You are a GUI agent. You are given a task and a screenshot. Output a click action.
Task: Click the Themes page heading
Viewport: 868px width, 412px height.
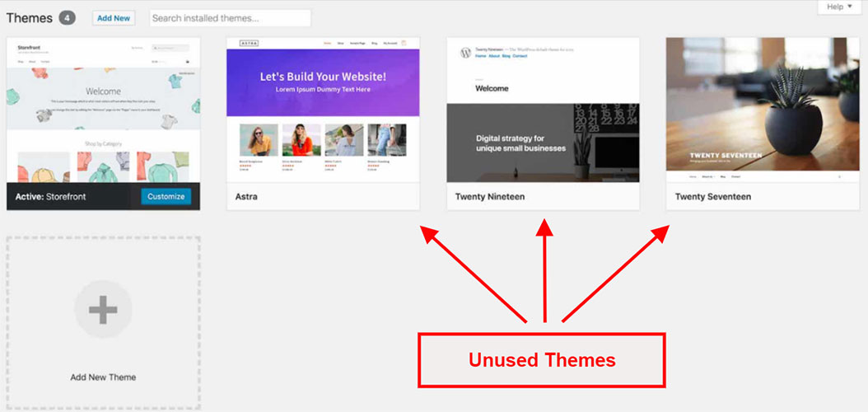point(30,18)
